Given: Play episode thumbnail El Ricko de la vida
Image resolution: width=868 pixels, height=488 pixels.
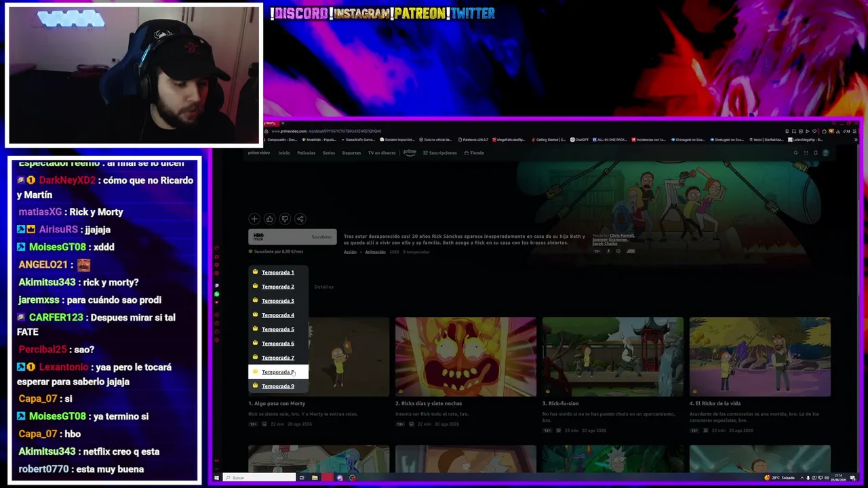Looking at the screenshot, I should point(760,357).
